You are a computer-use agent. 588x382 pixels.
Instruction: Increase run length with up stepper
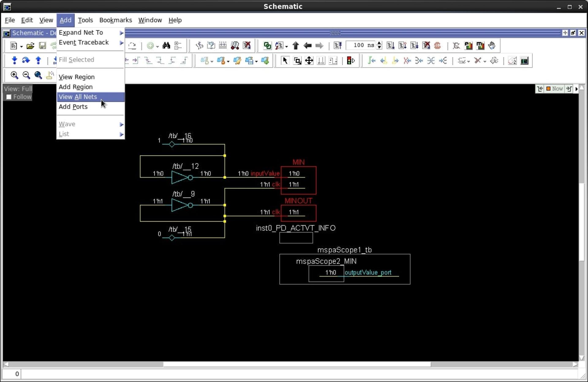click(379, 43)
